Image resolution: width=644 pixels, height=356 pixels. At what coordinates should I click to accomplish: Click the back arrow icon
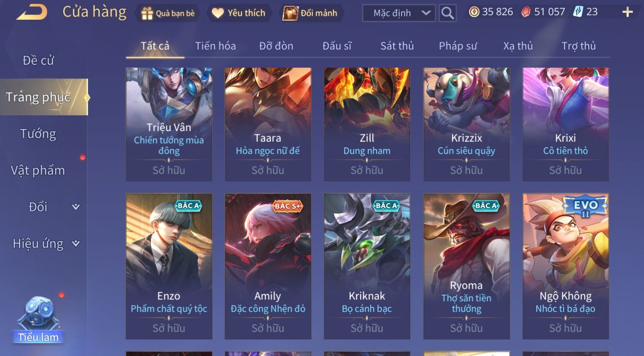coord(32,12)
